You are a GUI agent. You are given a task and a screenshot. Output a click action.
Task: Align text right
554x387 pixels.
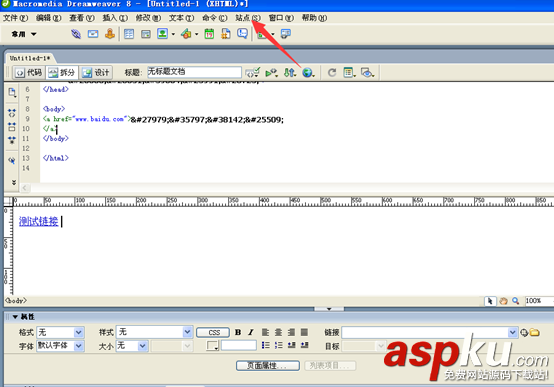(x=291, y=332)
